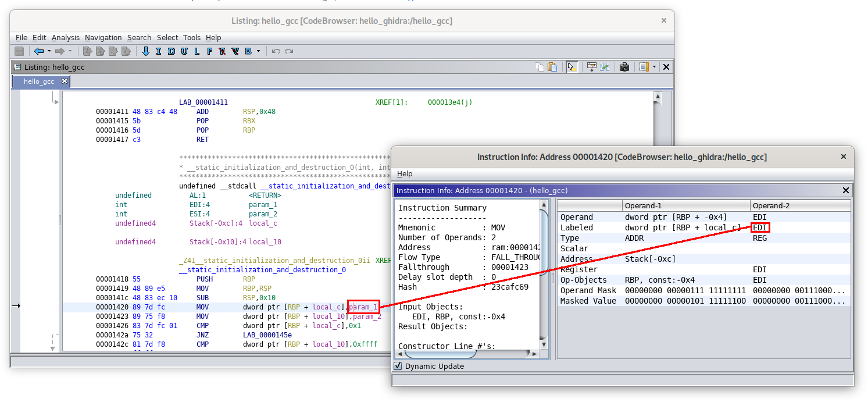This screenshot has height=402, width=868.
Task: Close the hello_gcc tab
Action: pyautogui.click(x=65, y=81)
